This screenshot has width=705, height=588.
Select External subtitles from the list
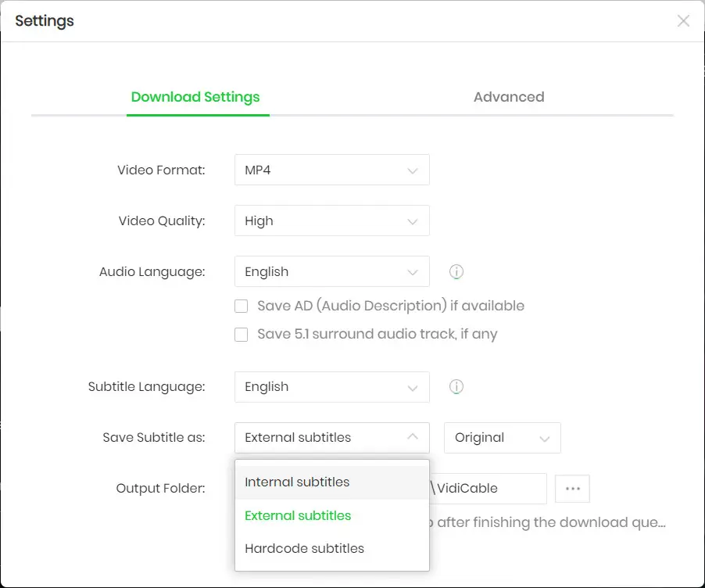click(x=332, y=515)
